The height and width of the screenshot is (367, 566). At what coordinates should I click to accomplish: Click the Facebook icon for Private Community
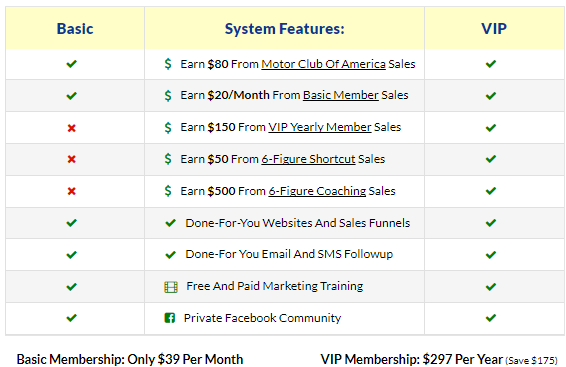(x=170, y=318)
